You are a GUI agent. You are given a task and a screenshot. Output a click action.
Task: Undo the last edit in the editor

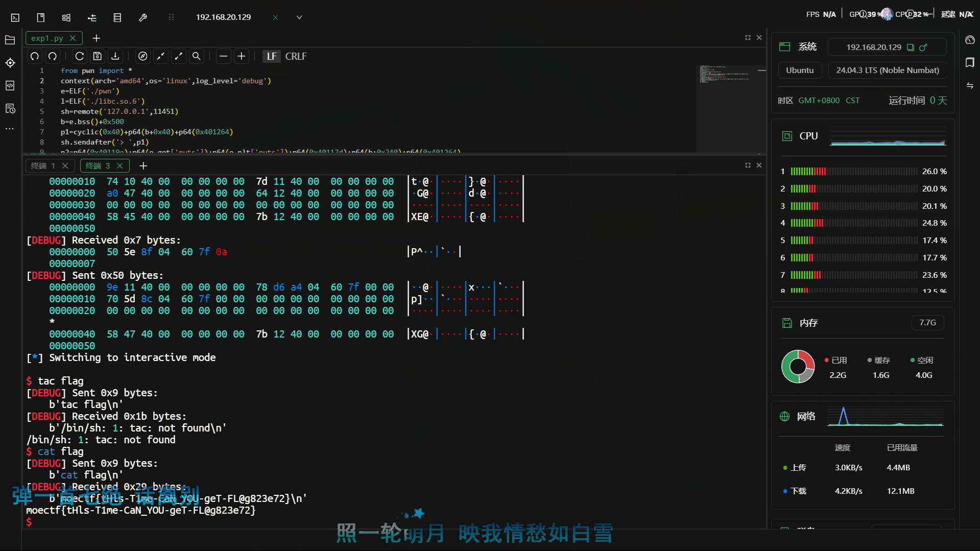(x=34, y=56)
